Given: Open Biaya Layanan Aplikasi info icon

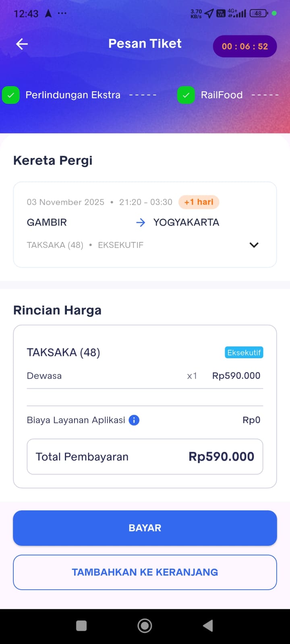Looking at the screenshot, I should pyautogui.click(x=134, y=420).
